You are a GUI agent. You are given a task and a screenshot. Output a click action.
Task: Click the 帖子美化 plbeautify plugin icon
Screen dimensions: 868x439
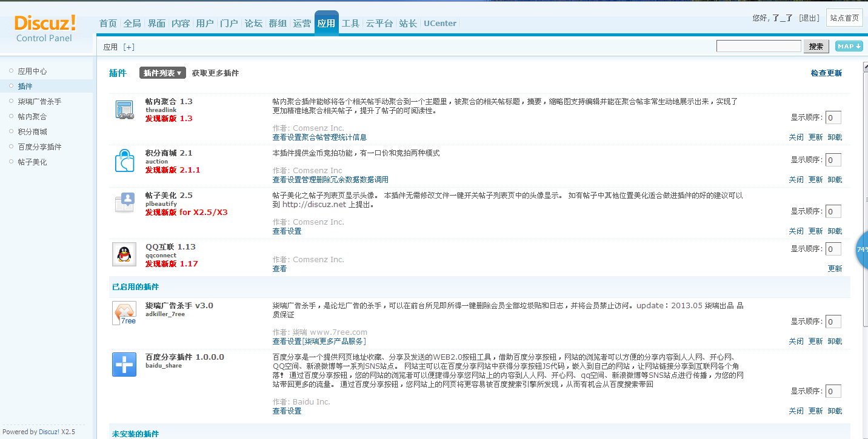tap(124, 203)
